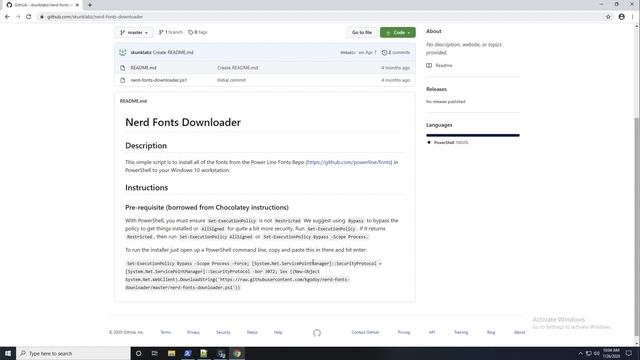Open the Status footer link
Screen dimensions: 640x360
pos(252,332)
